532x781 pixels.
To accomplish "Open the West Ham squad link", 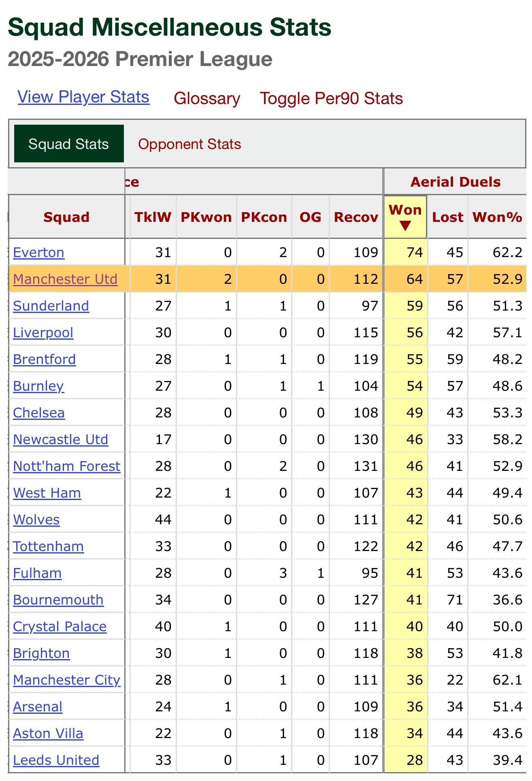I will (47, 493).
